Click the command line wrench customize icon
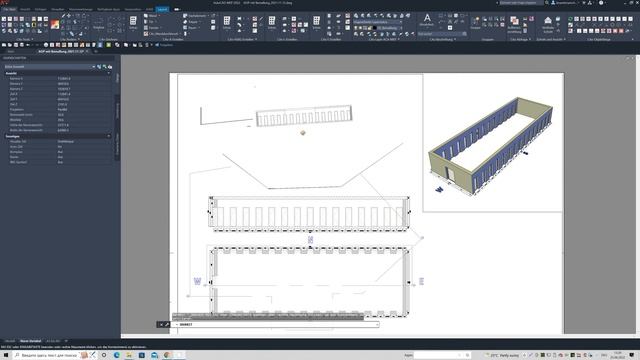The width and height of the screenshot is (640, 360). 167,324
